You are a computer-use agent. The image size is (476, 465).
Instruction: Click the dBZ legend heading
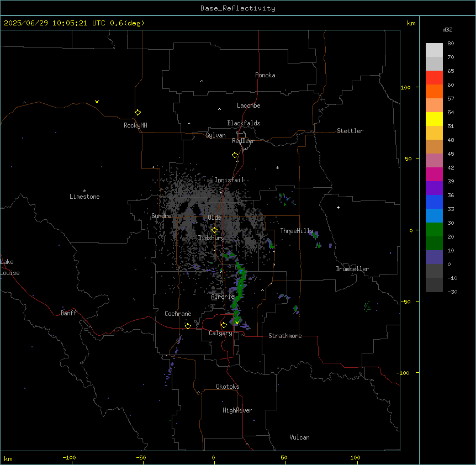point(447,29)
